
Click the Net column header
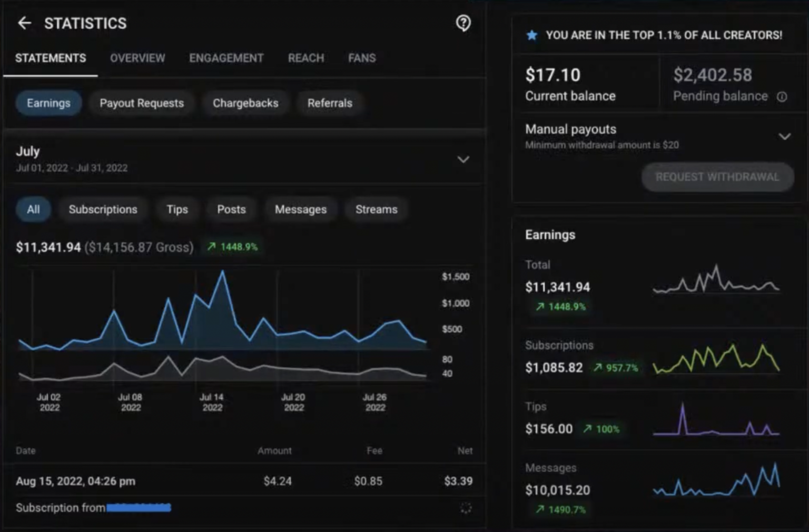(x=465, y=450)
